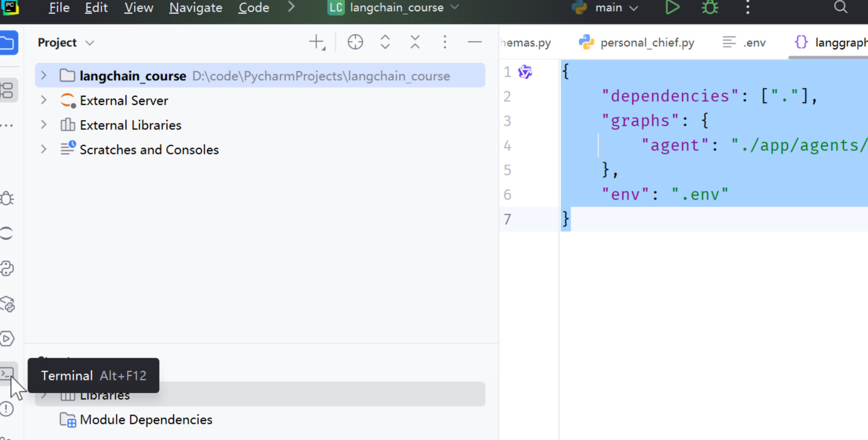Open more run actions in title bar
The width and height of the screenshot is (868, 440).
click(x=748, y=8)
